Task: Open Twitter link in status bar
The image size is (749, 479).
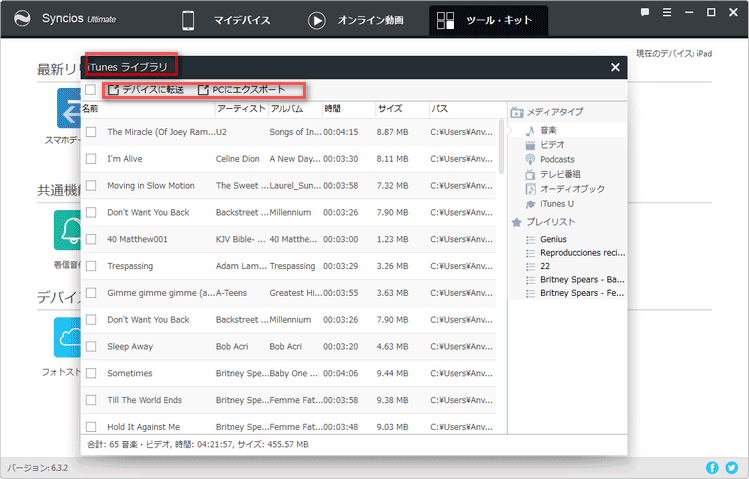Action: point(731,468)
